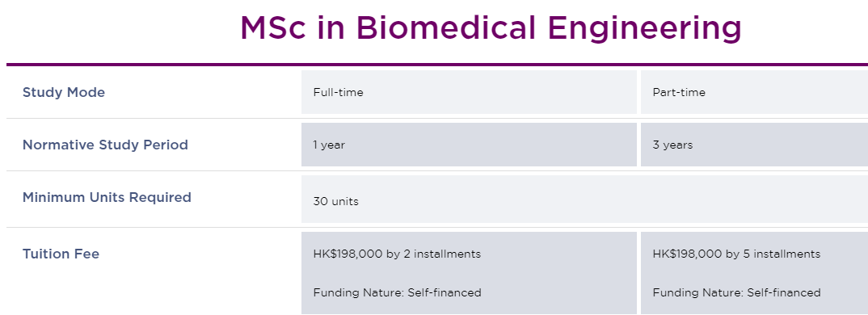Click the Full-time study mode cell

coord(469,92)
